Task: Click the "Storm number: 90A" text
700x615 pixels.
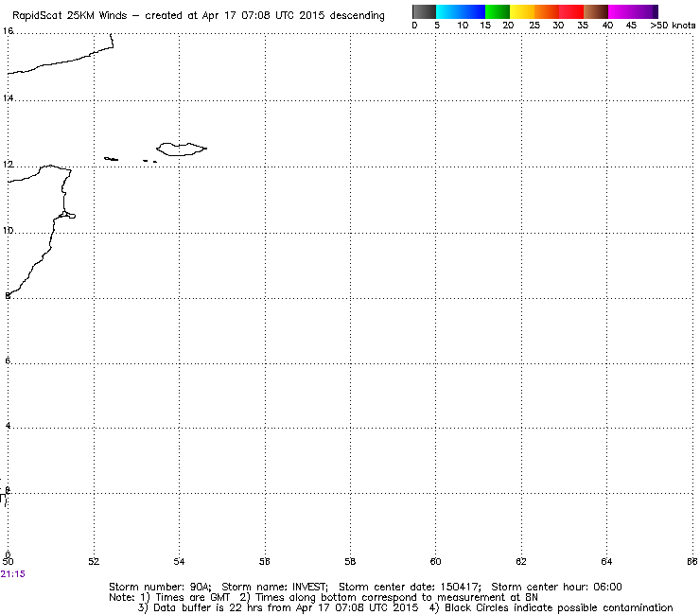Action: pyautogui.click(x=160, y=587)
